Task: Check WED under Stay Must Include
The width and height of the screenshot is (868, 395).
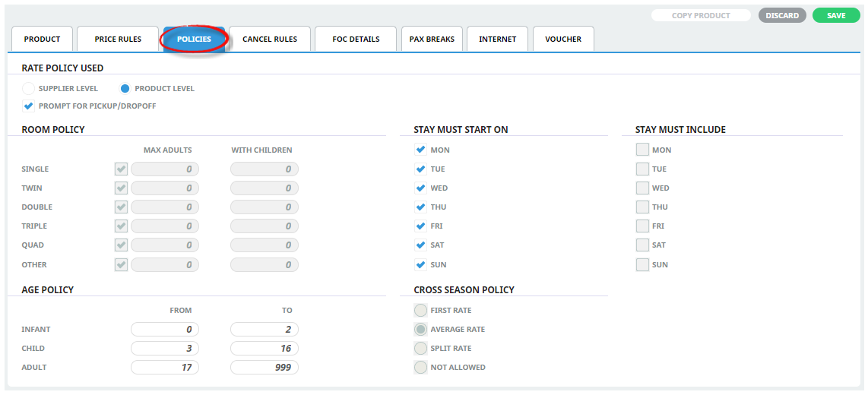Action: pos(642,188)
